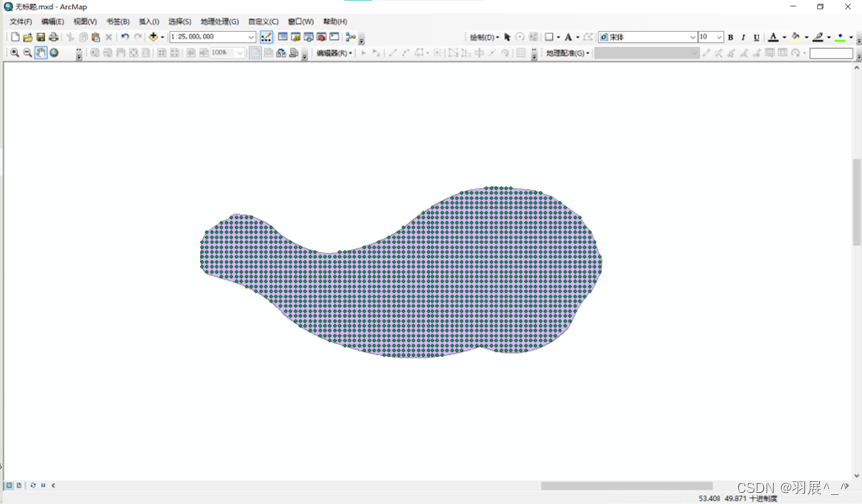Open an existing map file
This screenshot has width=862, height=504.
(28, 37)
